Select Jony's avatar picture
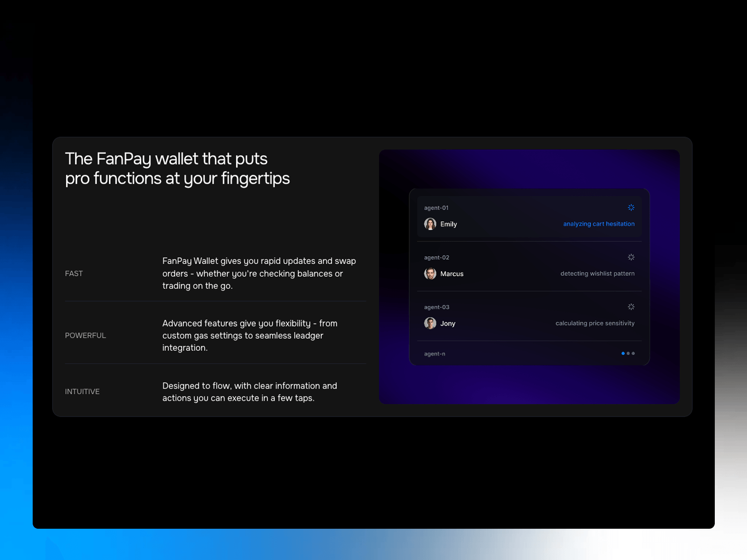747x560 pixels. [430, 323]
